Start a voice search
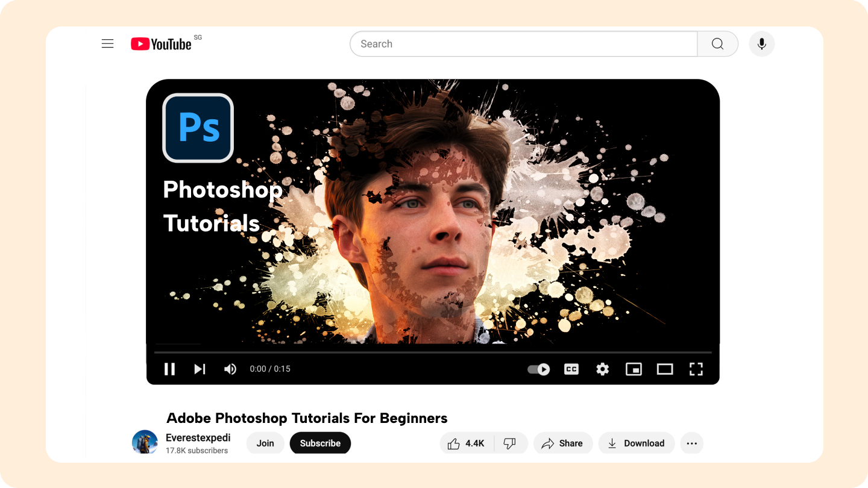Image resolution: width=868 pixels, height=488 pixels. coord(761,43)
